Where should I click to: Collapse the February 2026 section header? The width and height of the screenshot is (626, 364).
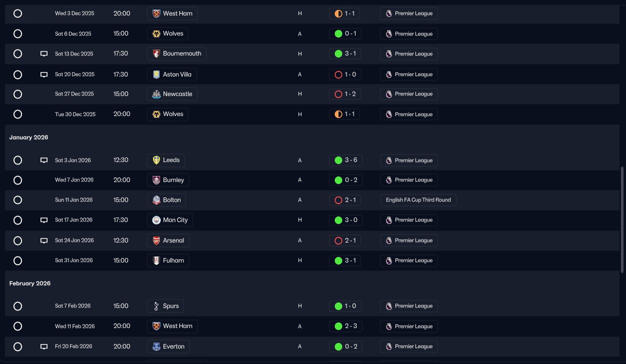pyautogui.click(x=29, y=283)
